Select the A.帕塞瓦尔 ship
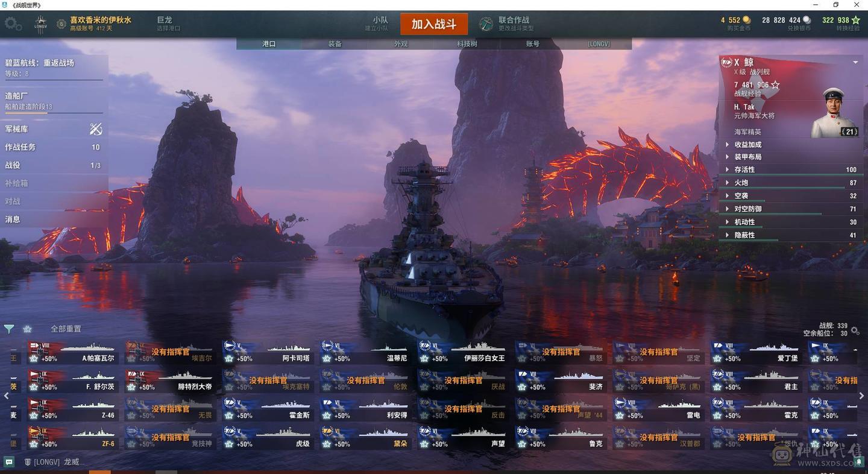The image size is (868, 474). [x=72, y=352]
